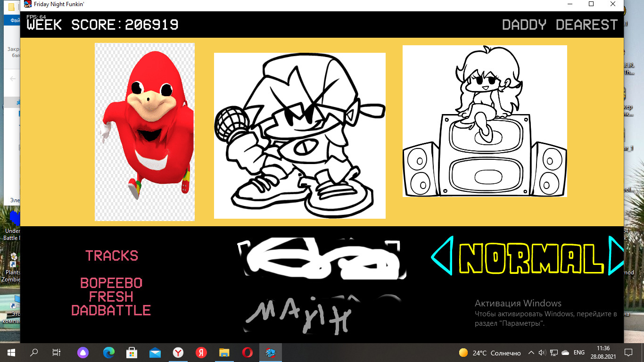
Task: Open the Windows Start menu
Action: 11,353
